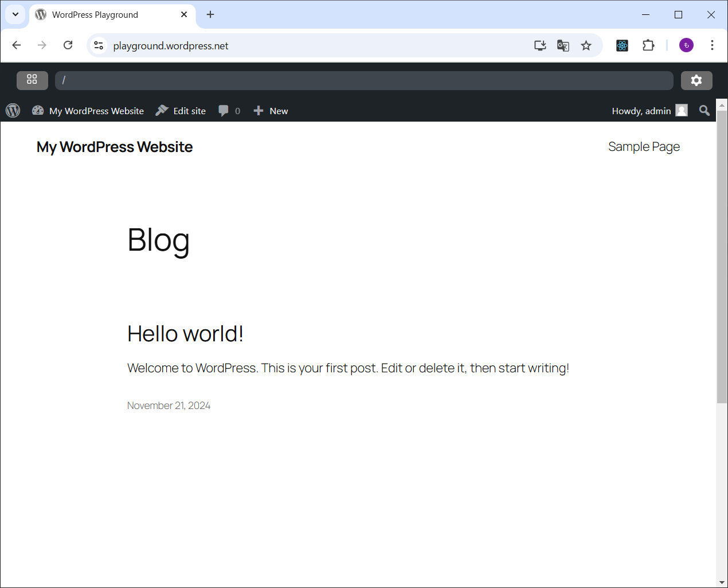Click the dashboard icon beside site name
This screenshot has height=588, width=728.
point(38,111)
